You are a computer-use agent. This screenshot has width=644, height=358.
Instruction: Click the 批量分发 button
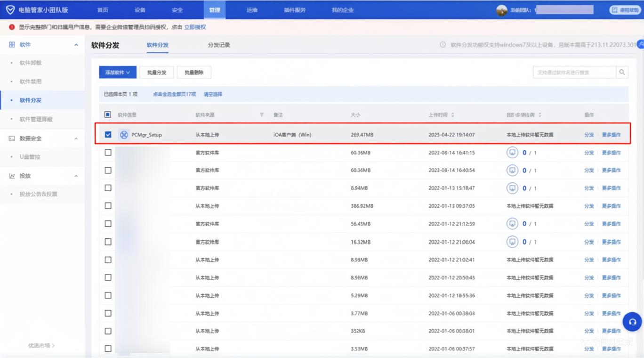[x=157, y=73]
